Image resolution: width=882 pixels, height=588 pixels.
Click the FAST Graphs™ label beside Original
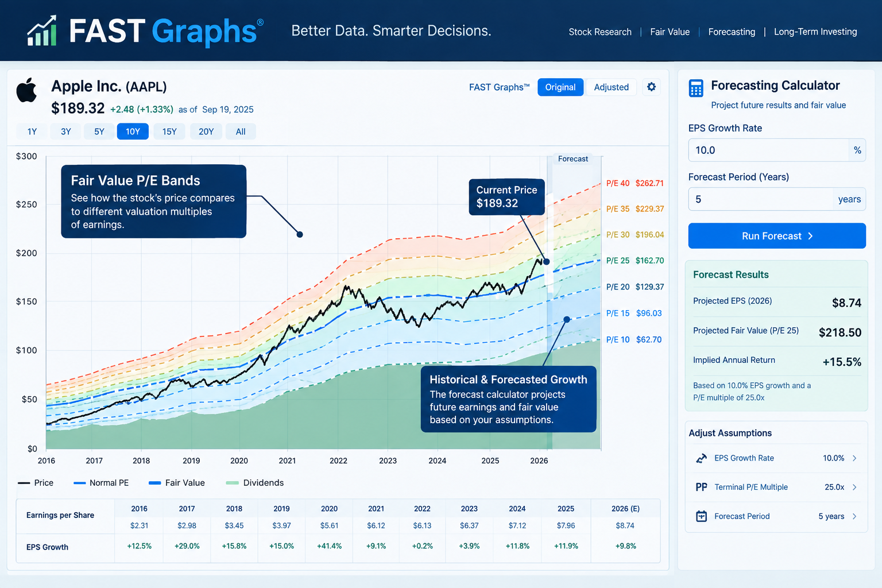point(499,87)
